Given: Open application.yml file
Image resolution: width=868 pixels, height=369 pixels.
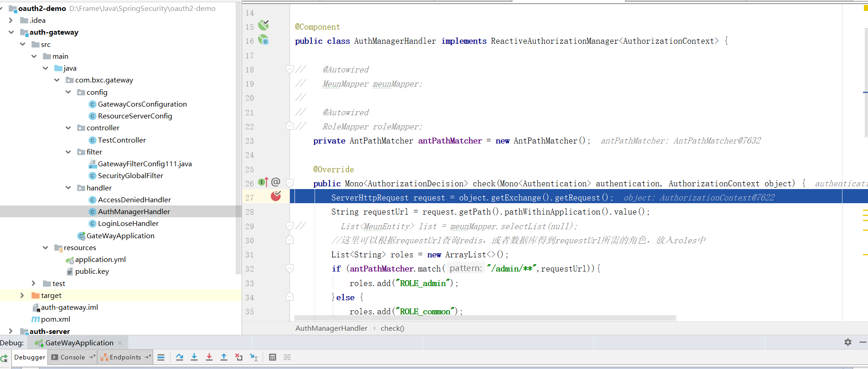Looking at the screenshot, I should tap(100, 259).
